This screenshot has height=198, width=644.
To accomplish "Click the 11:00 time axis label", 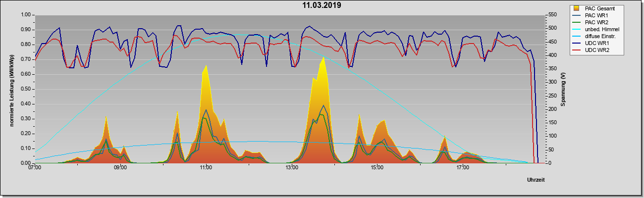I will 206,168.
